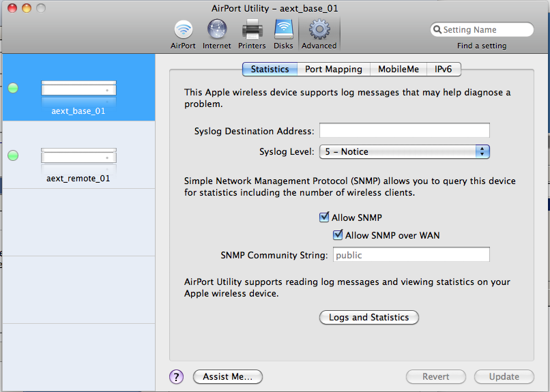Click the SNMP Community String field
Viewport: 550px width, 392px height.
click(411, 255)
